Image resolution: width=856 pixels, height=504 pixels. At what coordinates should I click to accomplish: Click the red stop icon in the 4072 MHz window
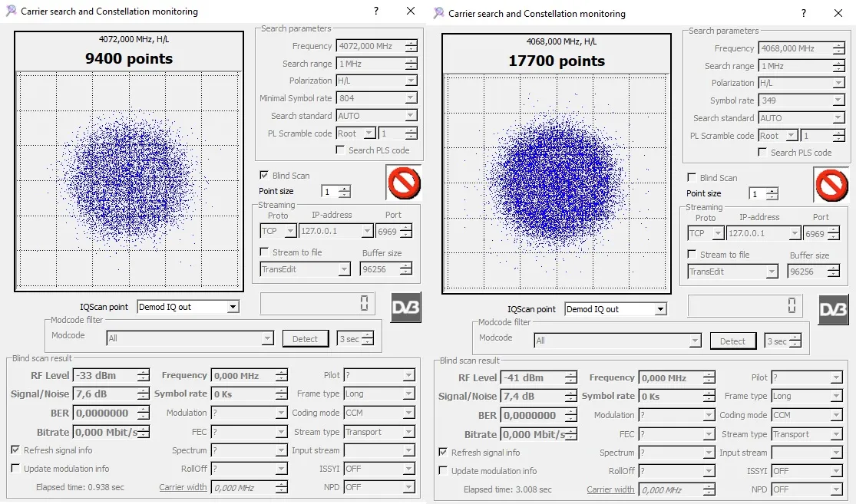pyautogui.click(x=404, y=183)
